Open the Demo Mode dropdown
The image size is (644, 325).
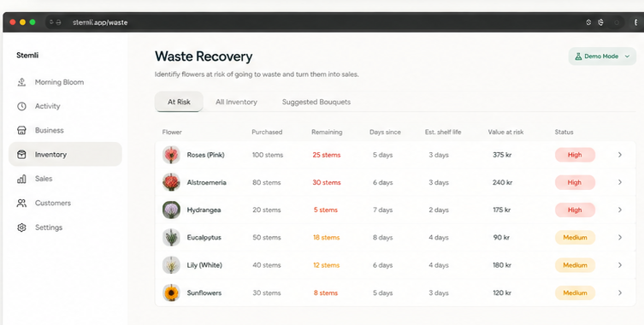click(x=602, y=56)
